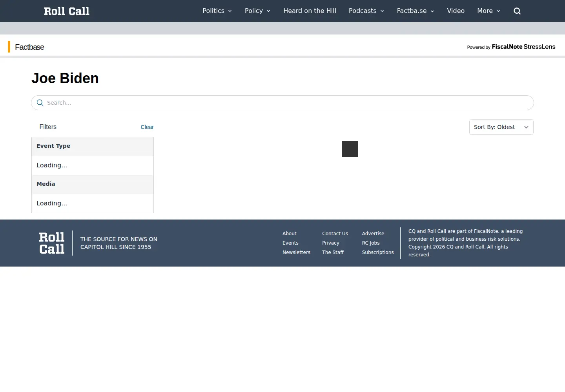
Task: Open The Staff footer link
Action: (x=333, y=252)
